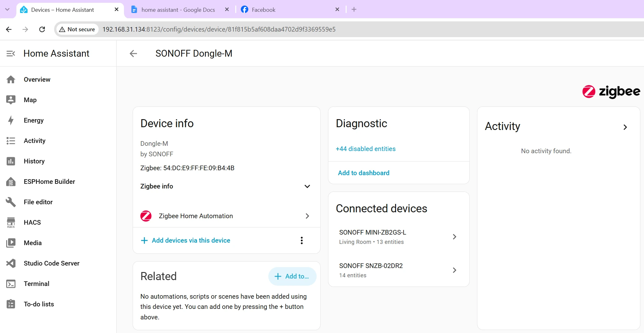Open SONOFF SNZB-02DR2 device chevron
The width and height of the screenshot is (644, 333).
[454, 270]
